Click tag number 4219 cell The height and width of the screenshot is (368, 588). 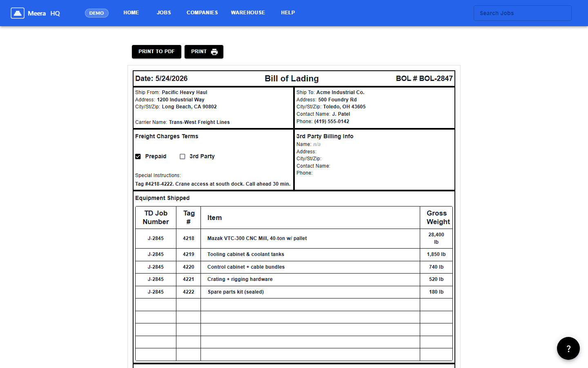click(x=189, y=254)
